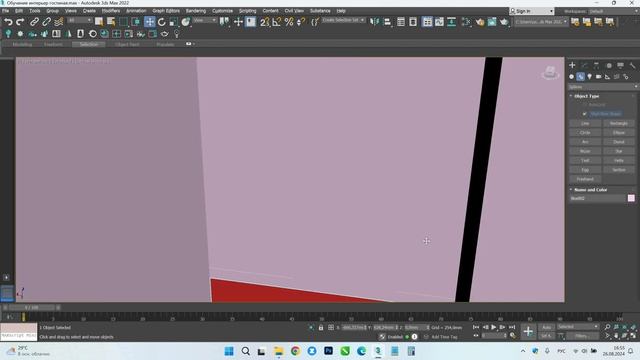Activate the Rotate tool

pos(162,22)
